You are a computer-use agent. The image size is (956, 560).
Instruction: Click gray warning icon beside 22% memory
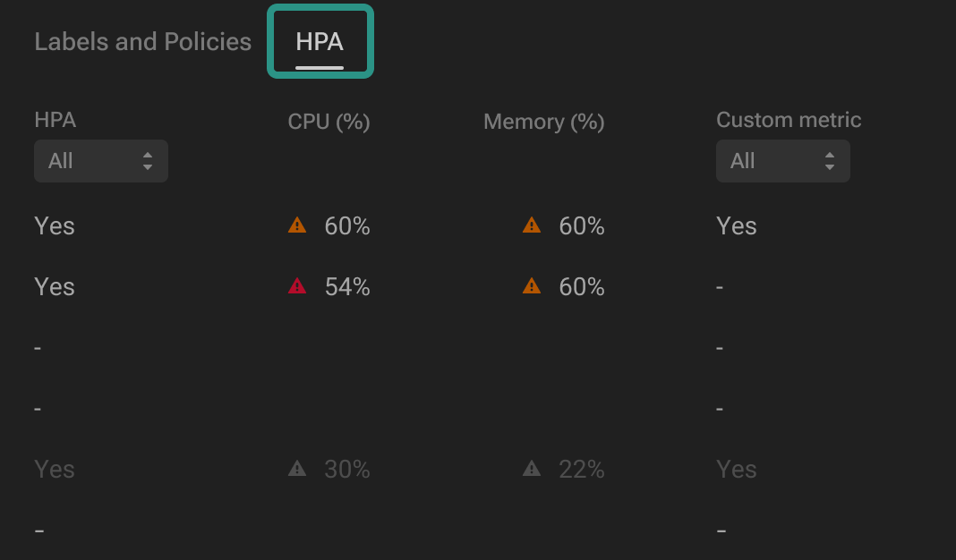(x=532, y=469)
